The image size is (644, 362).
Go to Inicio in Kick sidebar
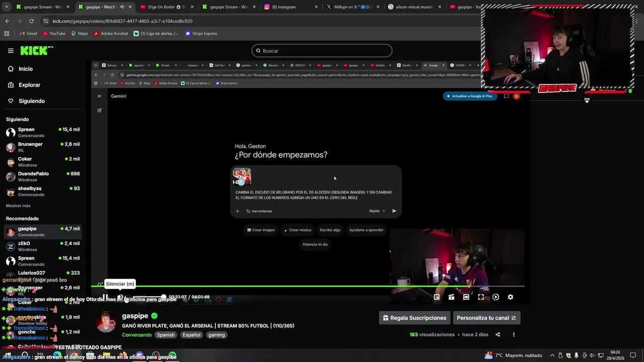[x=25, y=69]
